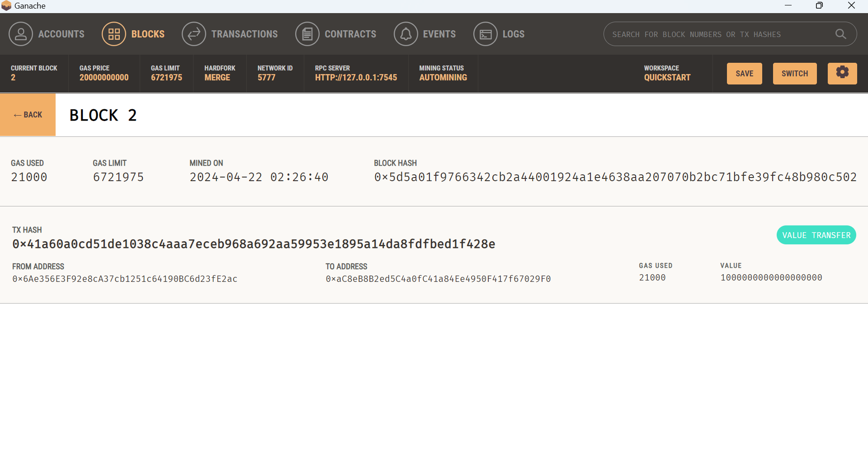The width and height of the screenshot is (868, 449).
Task: Click the current block number 2
Action: coord(13,77)
